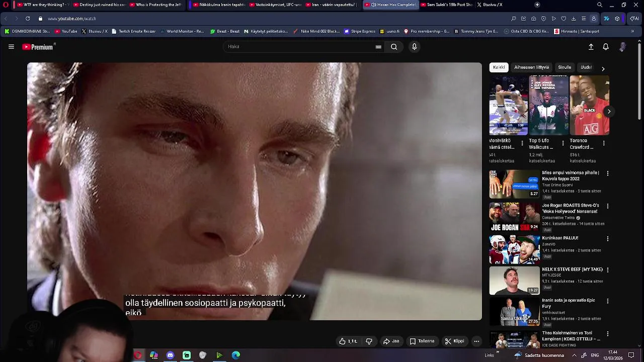Image resolution: width=644 pixels, height=362 pixels.
Task: Open options for Top 5 Ufc Walkouts short
Action: pyautogui.click(x=562, y=143)
